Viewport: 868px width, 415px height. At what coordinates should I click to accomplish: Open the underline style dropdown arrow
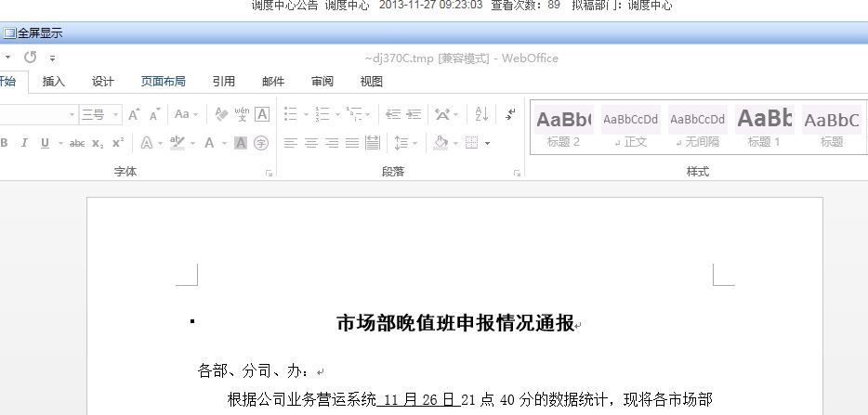tap(60, 144)
